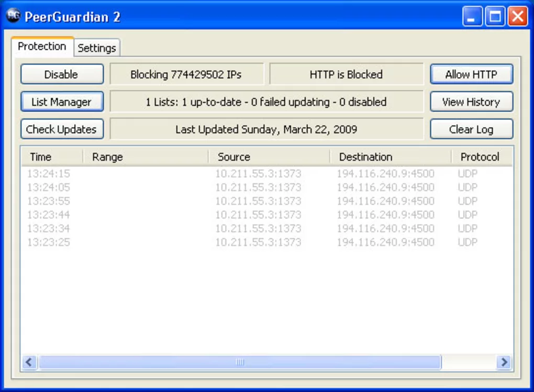
Task: Select log entry at 13:24:05
Action: pos(266,187)
